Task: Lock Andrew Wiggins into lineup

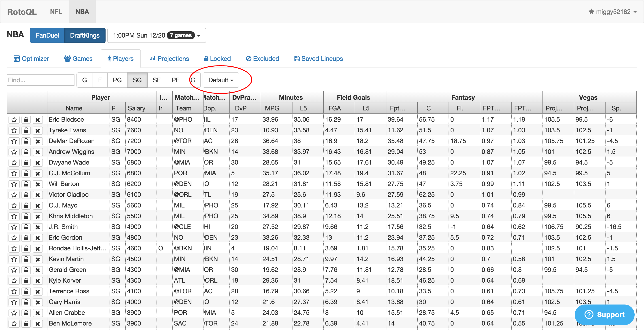Action: (26, 152)
